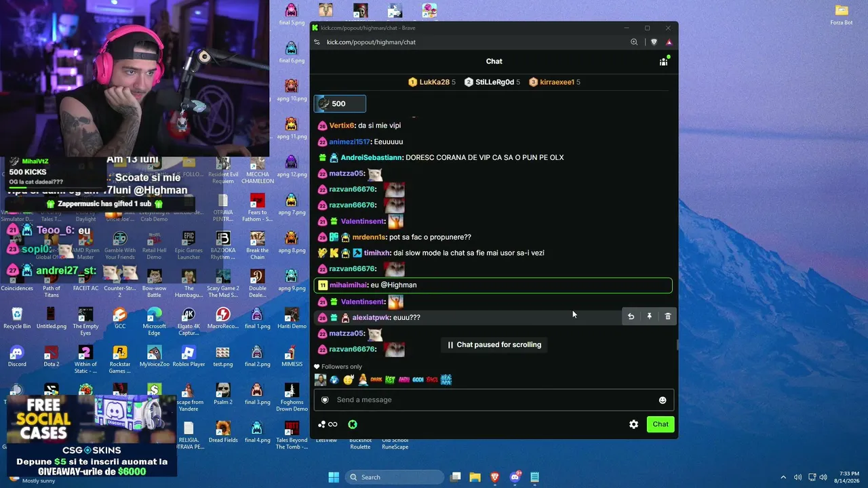Open the GCC desktop shortcut
This screenshot has height=488, width=868.
pos(120,319)
